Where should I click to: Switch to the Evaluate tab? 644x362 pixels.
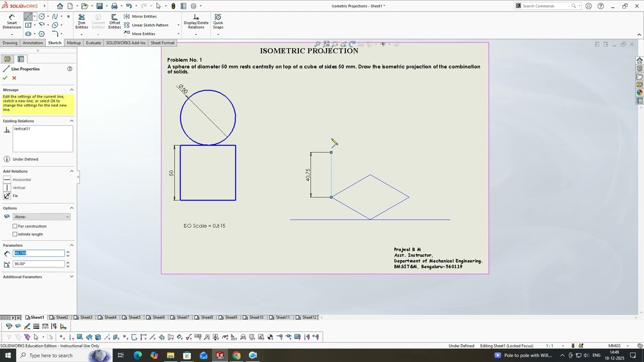[94, 43]
